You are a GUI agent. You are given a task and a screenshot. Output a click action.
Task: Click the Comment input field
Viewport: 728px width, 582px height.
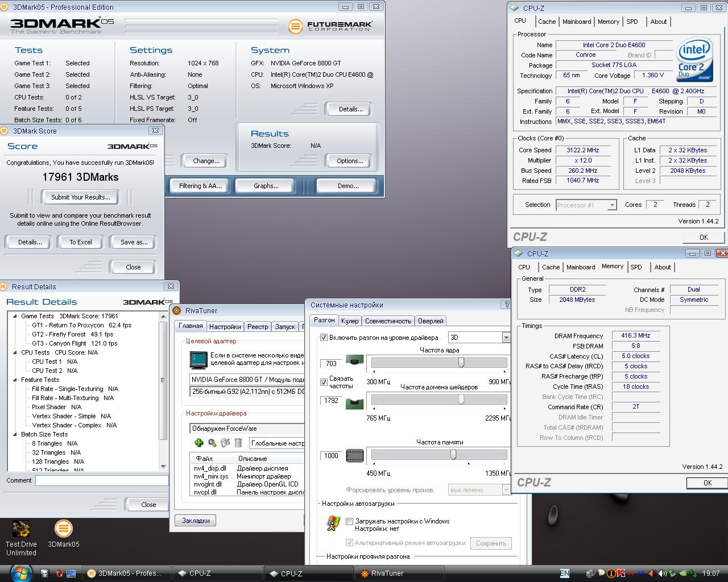click(x=102, y=481)
